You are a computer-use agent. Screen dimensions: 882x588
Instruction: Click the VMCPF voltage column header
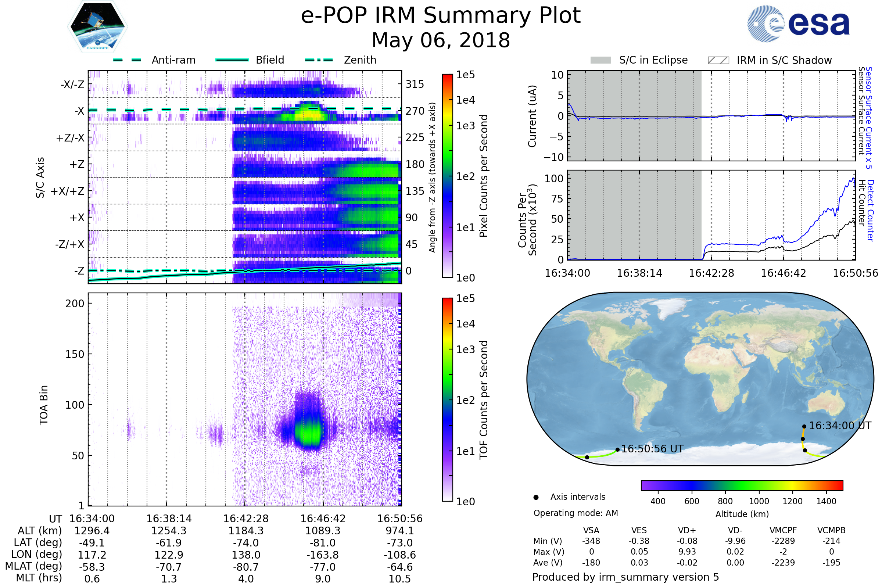click(783, 530)
